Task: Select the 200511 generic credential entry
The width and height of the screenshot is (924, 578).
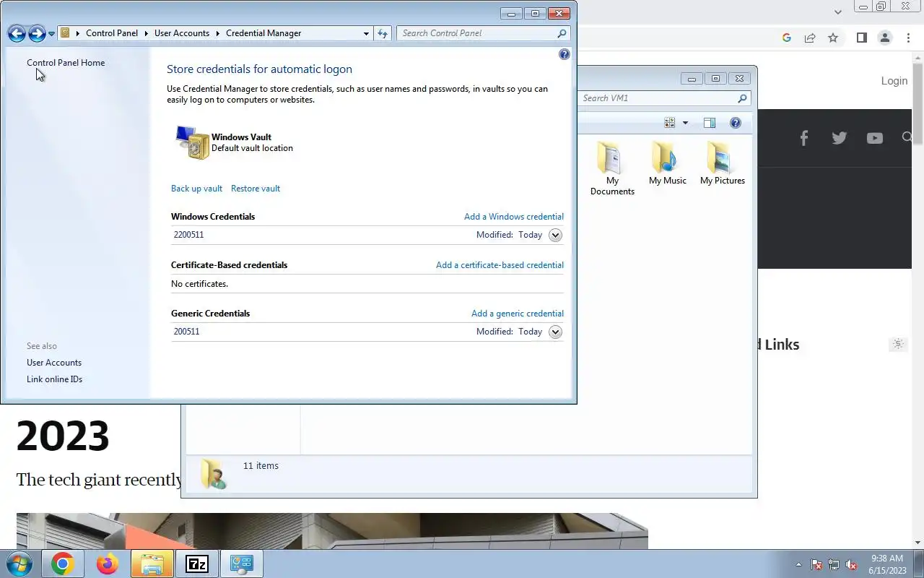Action: pos(367,332)
